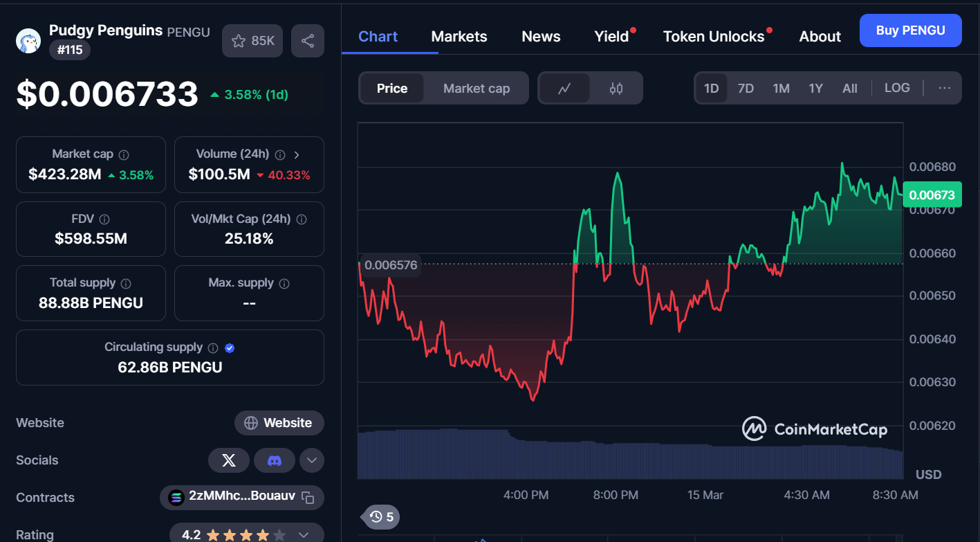980x542 pixels.
Task: Click the verified circulating supply badge
Action: coord(230,347)
